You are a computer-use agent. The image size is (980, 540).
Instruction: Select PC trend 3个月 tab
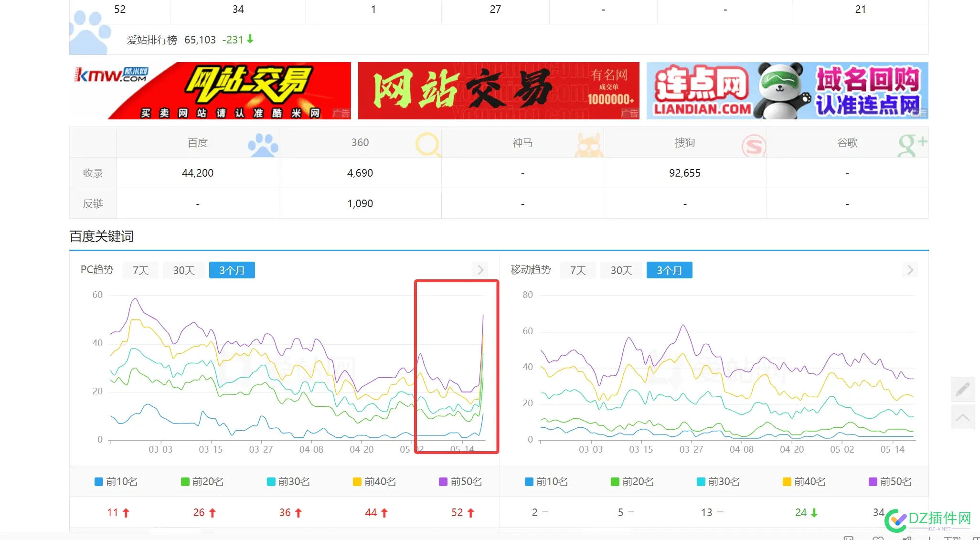pos(232,270)
